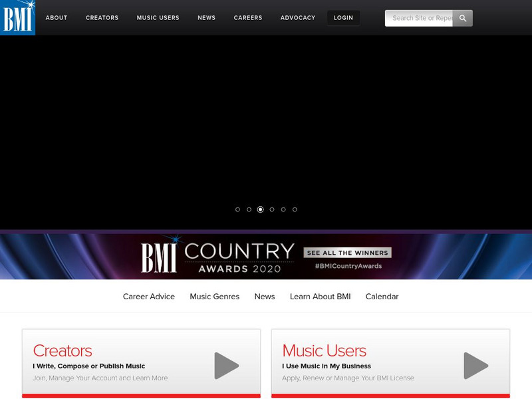Click the BMI logo in header
Screen dimensions: 532x399
tap(18, 18)
